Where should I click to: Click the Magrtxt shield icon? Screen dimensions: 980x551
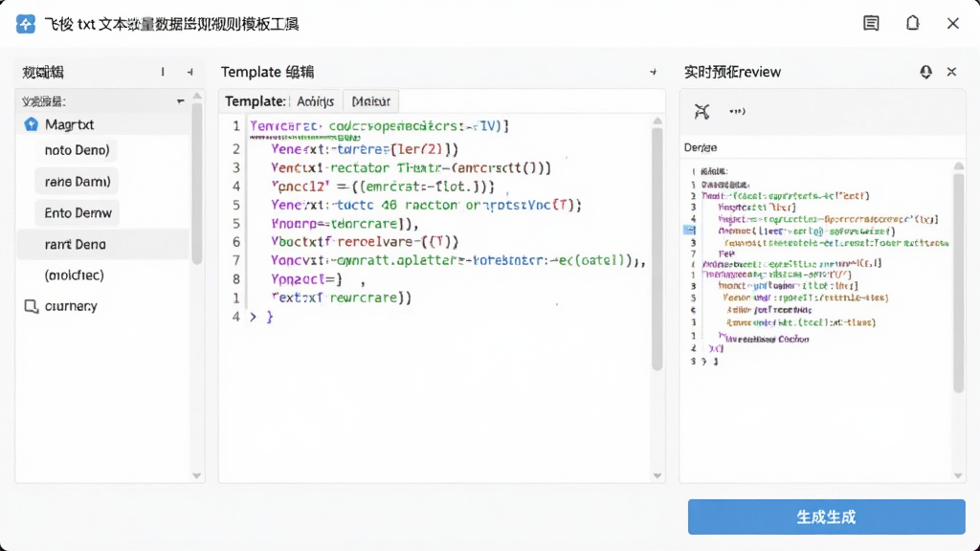(x=32, y=124)
